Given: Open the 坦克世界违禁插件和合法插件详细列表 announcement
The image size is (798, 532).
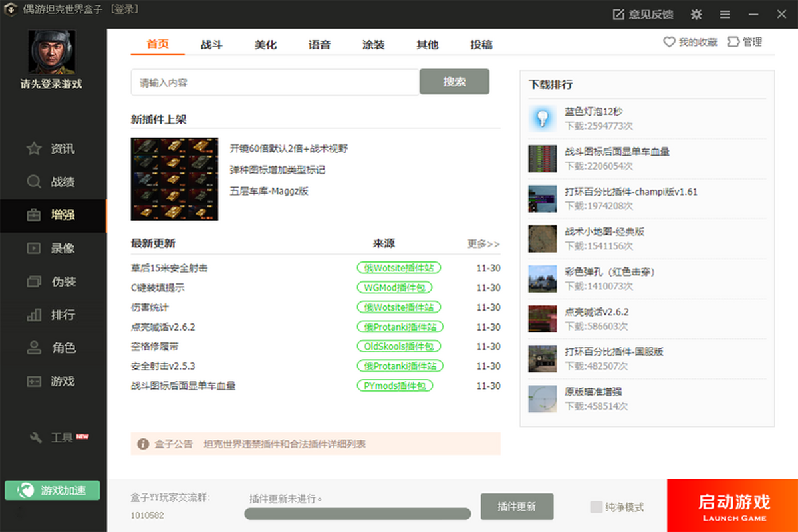Looking at the screenshot, I should pyautogui.click(x=284, y=444).
